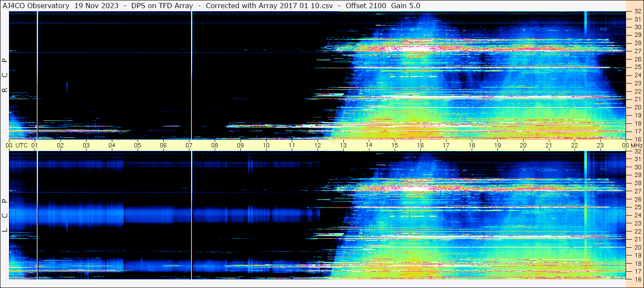Click the 19 hour label on time axis
Screen dimensions: 644x288
pos(497,145)
